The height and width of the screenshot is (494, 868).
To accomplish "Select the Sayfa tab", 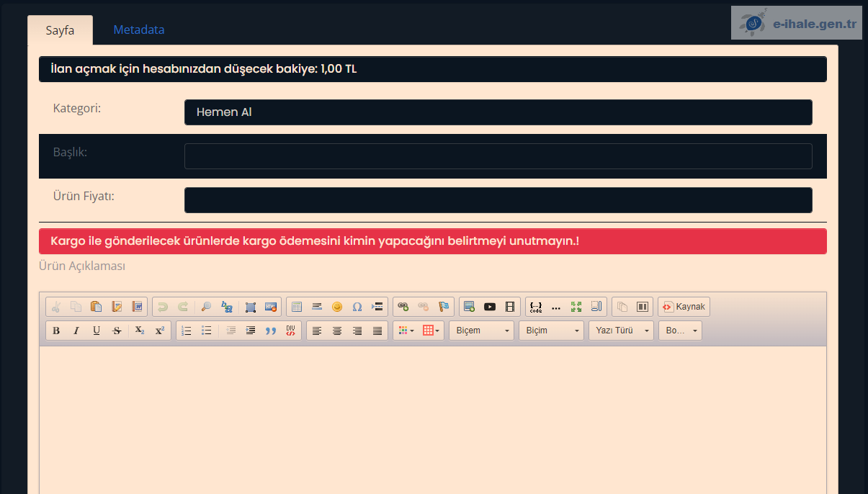I will point(61,31).
